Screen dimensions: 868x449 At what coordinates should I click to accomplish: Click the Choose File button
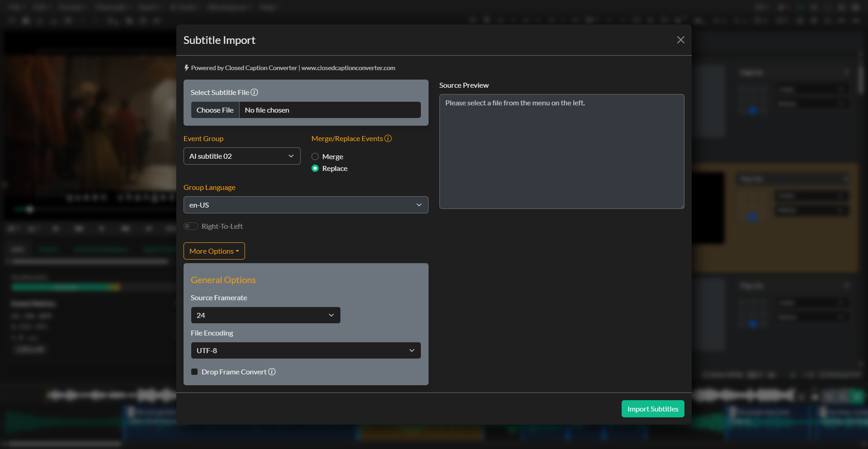215,110
